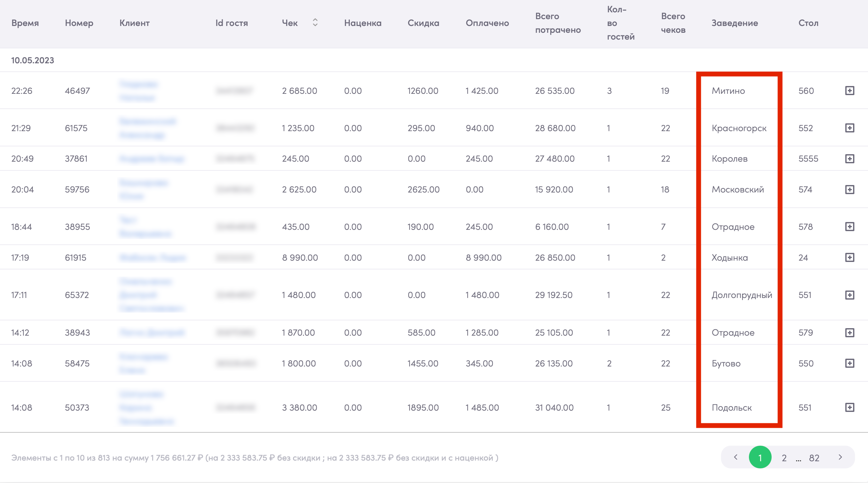
Task: Expand details for receipt number 50373
Action: click(850, 407)
